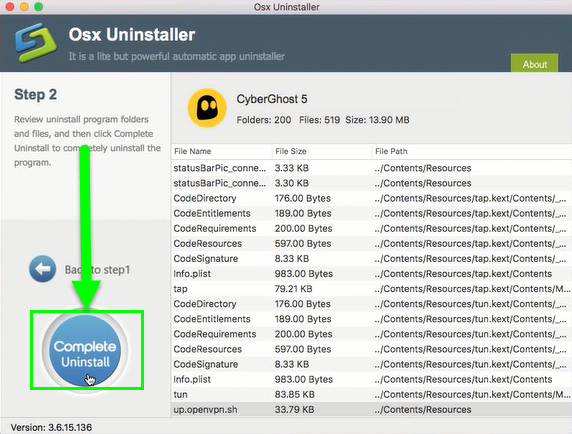This screenshot has width=572, height=434.
Task: Click the Info.plist path ending tun.kext/Contents
Action: [463, 379]
